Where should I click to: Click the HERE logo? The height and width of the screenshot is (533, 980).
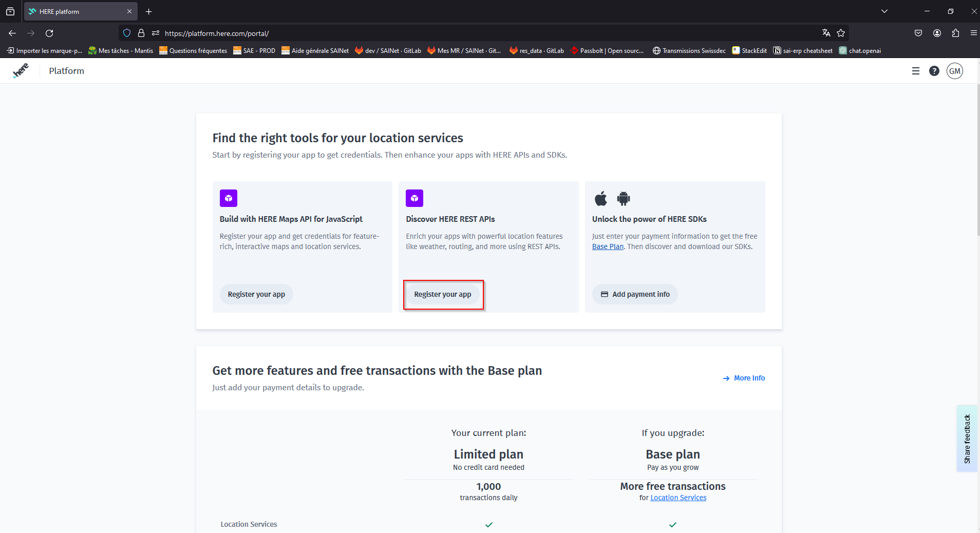click(x=21, y=71)
